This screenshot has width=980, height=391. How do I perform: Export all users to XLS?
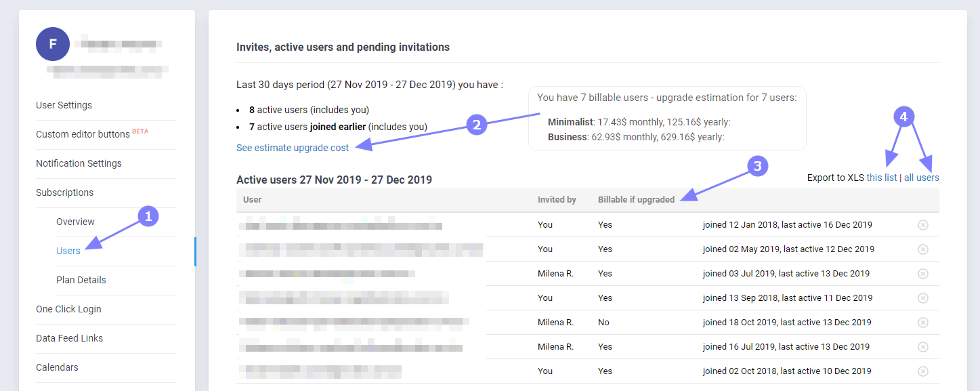(x=922, y=178)
